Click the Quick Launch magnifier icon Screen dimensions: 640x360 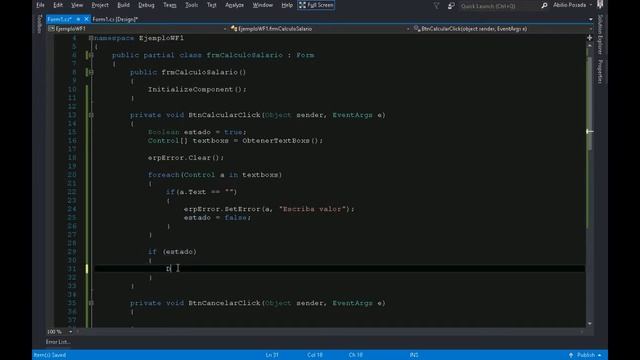544,6
